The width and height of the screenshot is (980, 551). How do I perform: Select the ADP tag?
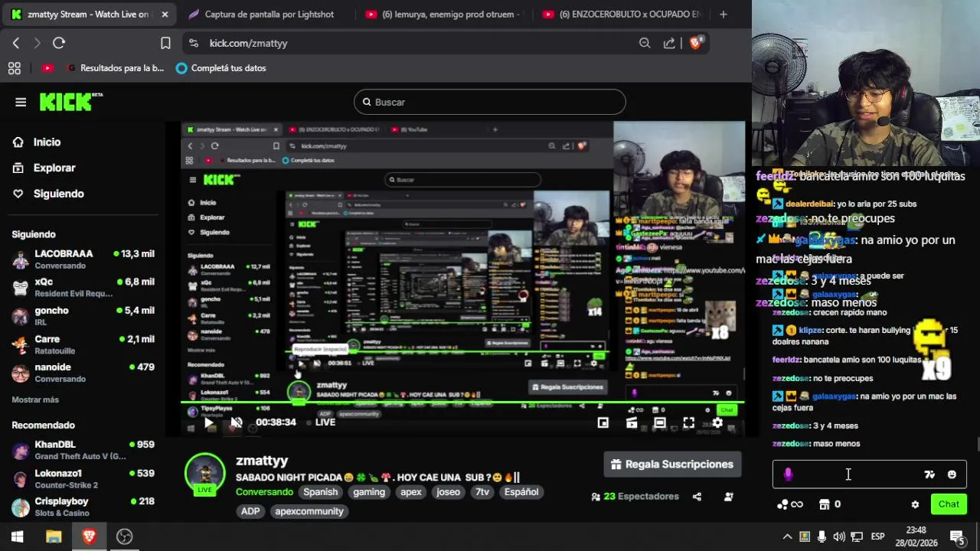click(250, 511)
